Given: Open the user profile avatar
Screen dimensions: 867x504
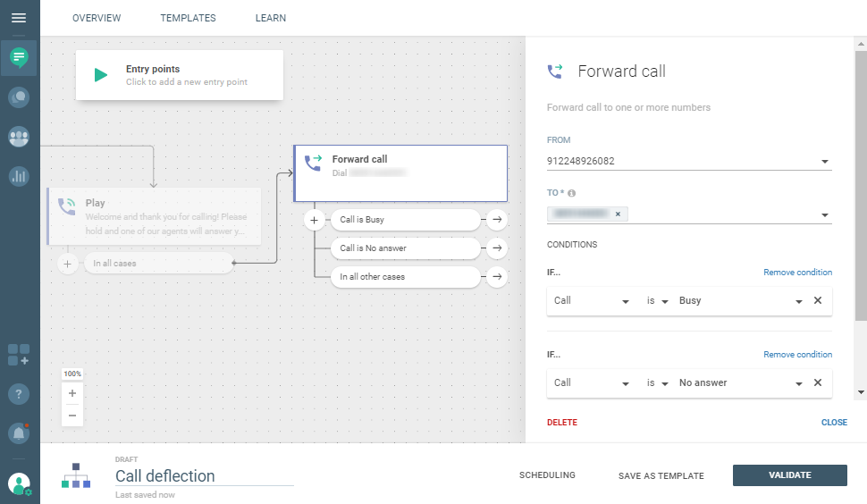Looking at the screenshot, I should [19, 483].
